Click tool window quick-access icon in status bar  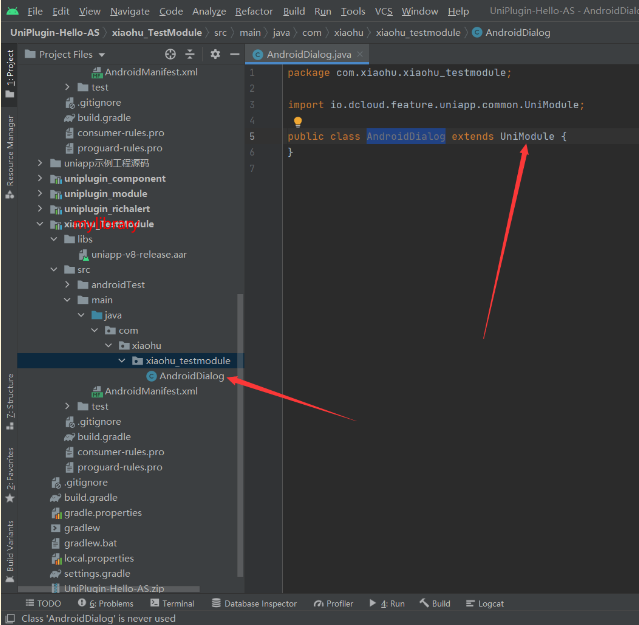click(x=10, y=618)
